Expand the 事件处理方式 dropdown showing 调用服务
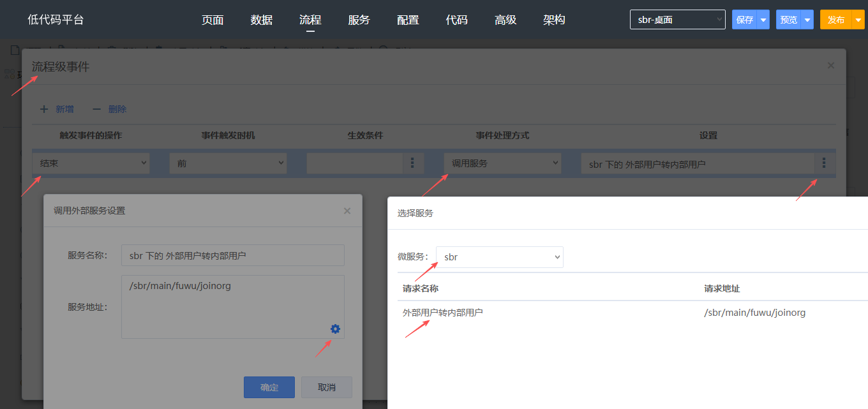The image size is (868, 409). click(502, 163)
